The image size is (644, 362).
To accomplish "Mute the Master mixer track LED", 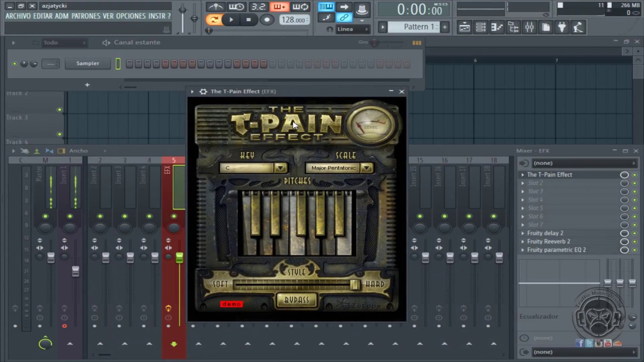I will (x=45, y=216).
